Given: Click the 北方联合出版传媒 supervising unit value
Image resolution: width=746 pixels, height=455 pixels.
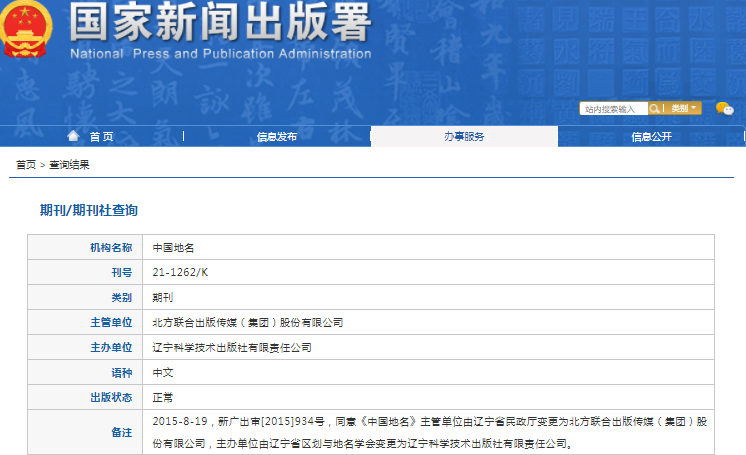Looking at the screenshot, I should pyautogui.click(x=247, y=322).
